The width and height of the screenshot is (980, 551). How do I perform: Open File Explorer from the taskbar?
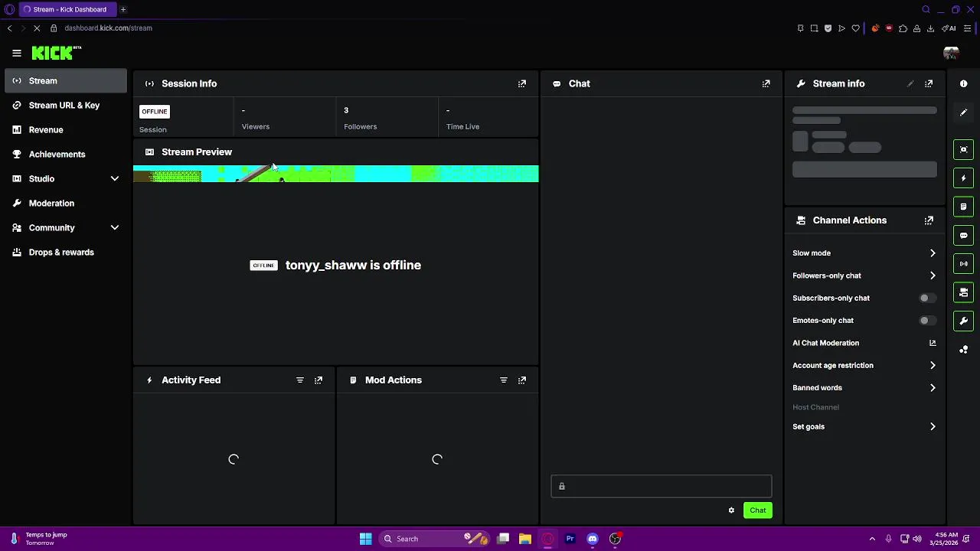525,539
